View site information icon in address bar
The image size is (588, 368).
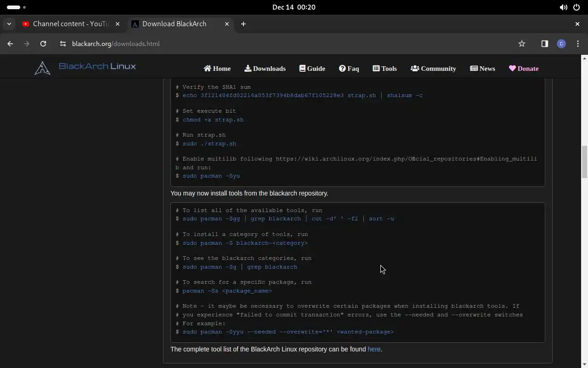pyautogui.click(x=63, y=44)
